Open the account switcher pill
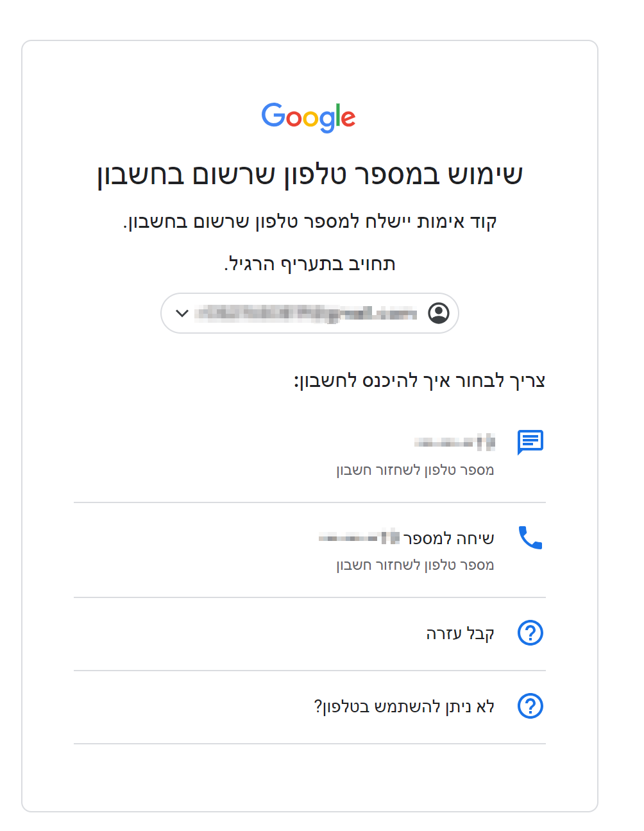644x831 pixels. tap(310, 313)
